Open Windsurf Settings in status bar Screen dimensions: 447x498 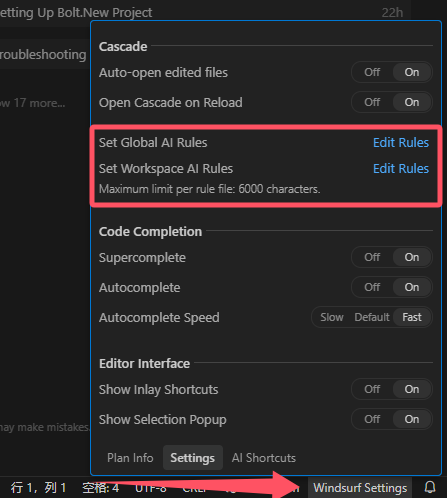click(x=360, y=488)
